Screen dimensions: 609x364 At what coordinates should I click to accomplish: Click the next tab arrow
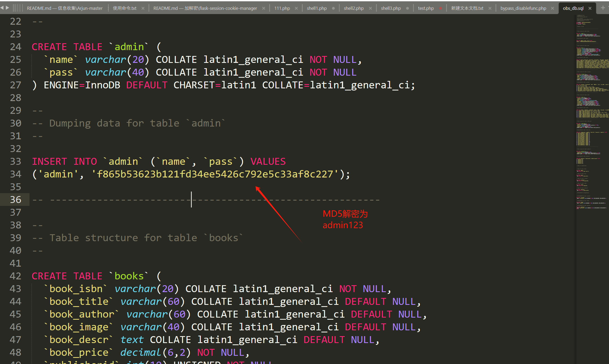click(x=7, y=8)
